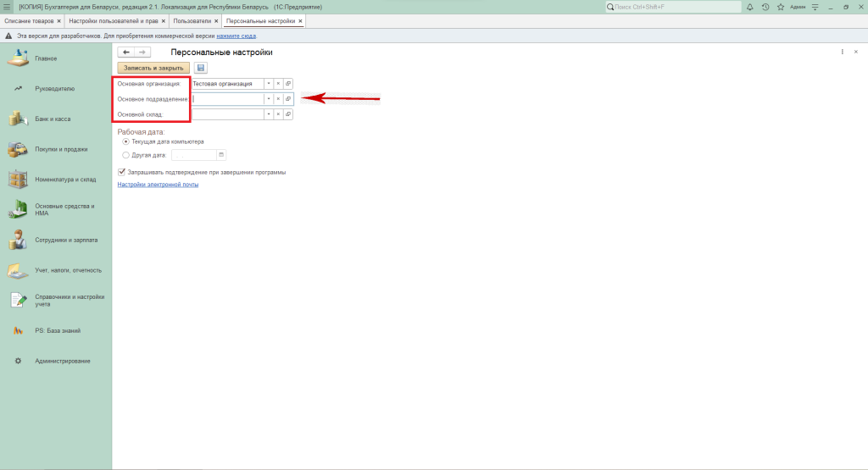868x470 pixels.
Task: Click the save diskette icon
Action: tap(201, 68)
